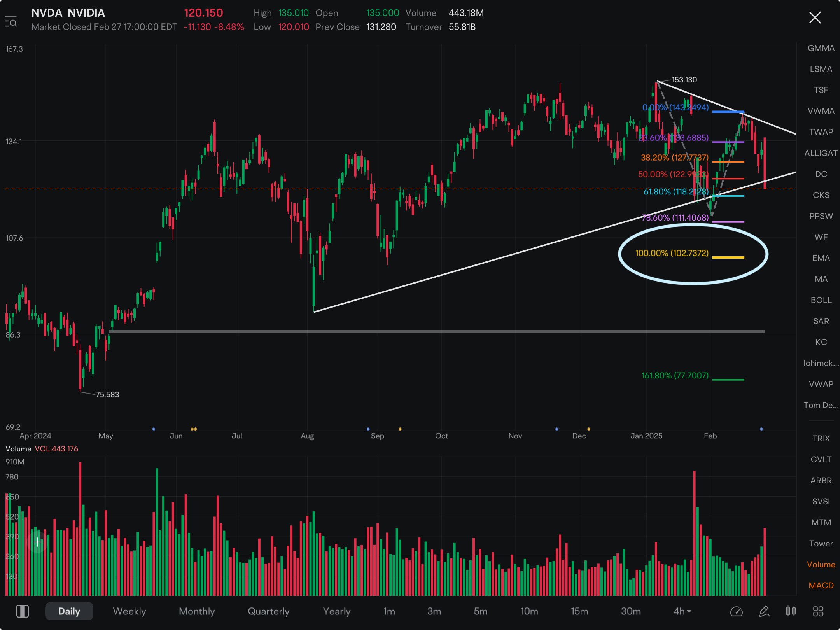Enable the TSF indicator
Viewport: 840px width, 630px height.
821,90
